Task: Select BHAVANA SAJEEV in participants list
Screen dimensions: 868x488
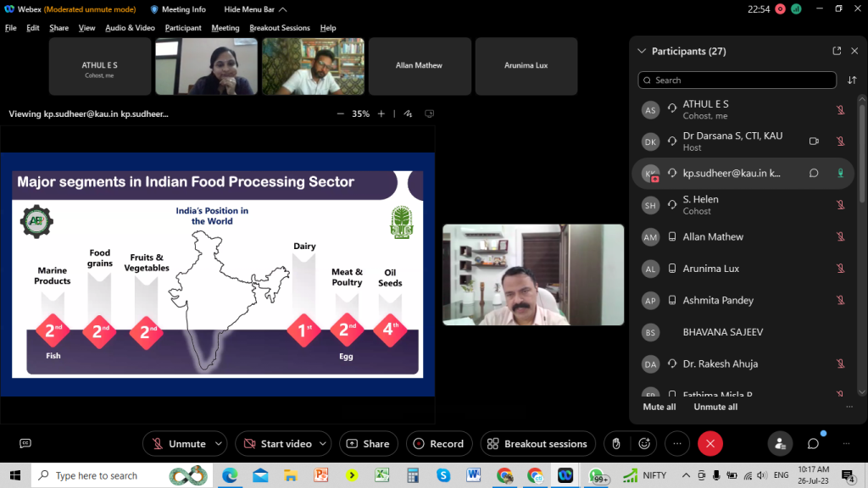Action: pos(743,332)
